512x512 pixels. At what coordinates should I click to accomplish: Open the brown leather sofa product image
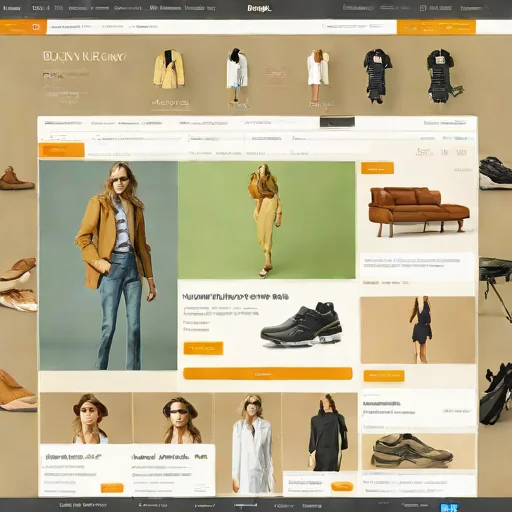point(419,211)
